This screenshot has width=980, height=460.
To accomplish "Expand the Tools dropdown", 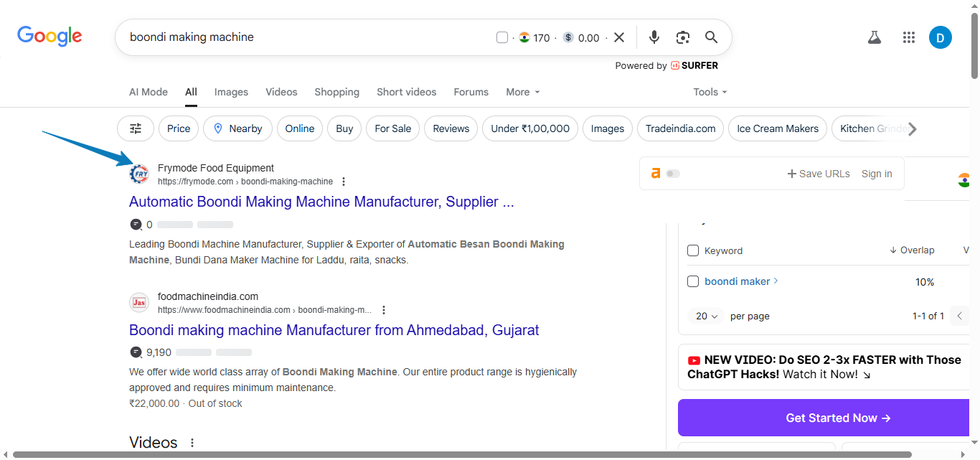I will pyautogui.click(x=710, y=92).
